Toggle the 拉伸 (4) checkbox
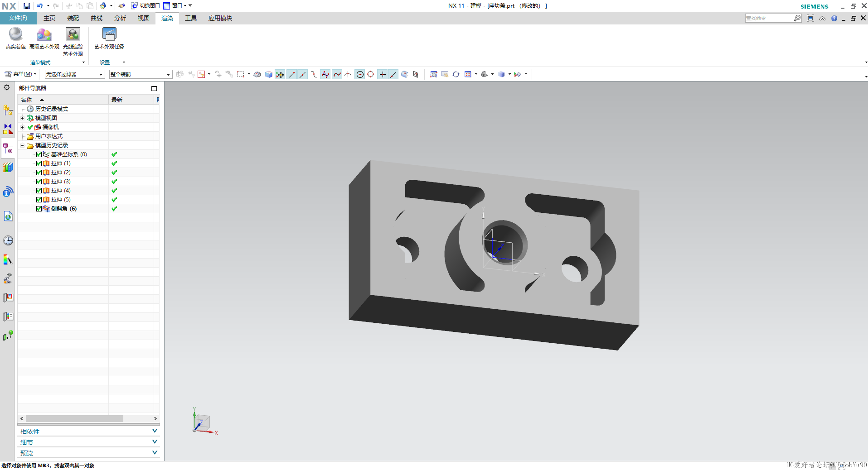The height and width of the screenshot is (470, 868). pyautogui.click(x=39, y=191)
